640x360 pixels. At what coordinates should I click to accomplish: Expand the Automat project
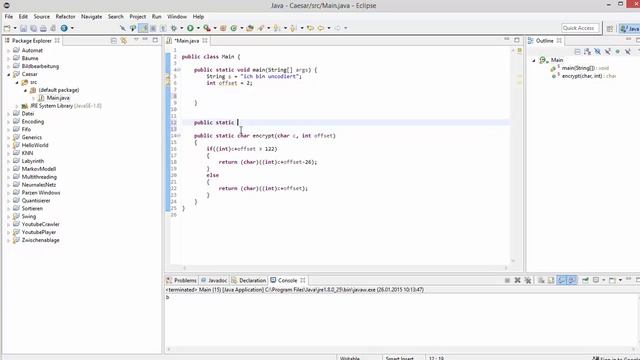click(x=9, y=51)
